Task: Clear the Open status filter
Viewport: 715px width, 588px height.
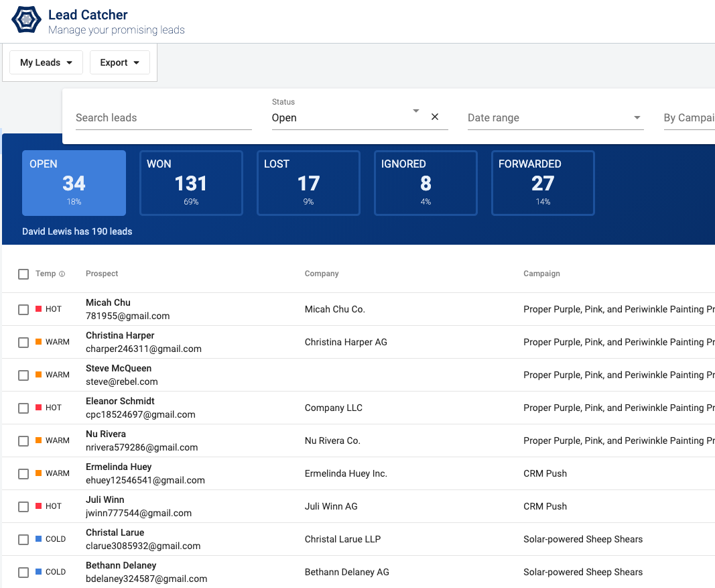Action: (435, 117)
